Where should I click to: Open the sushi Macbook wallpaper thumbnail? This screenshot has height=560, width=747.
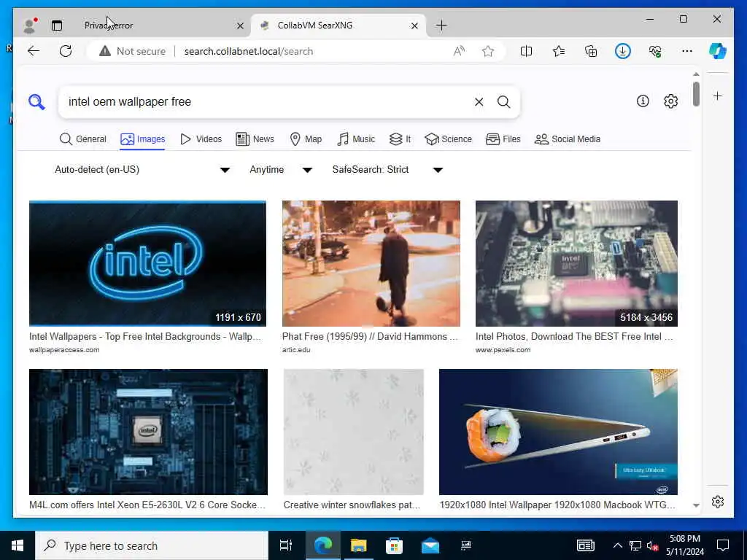point(558,432)
